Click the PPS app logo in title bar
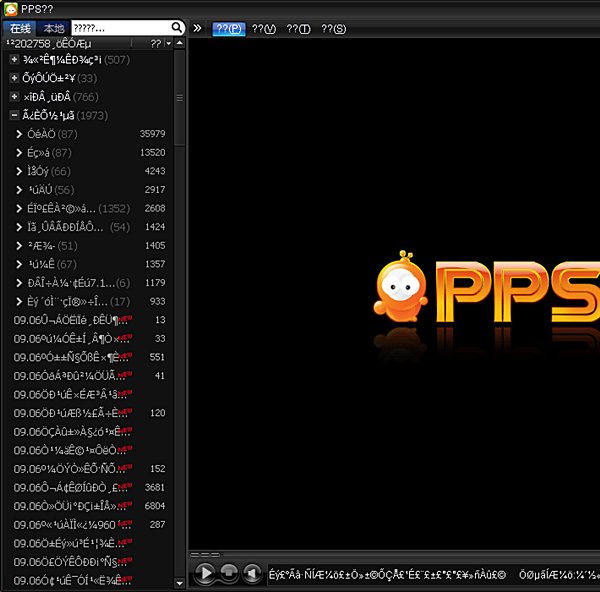 point(10,8)
